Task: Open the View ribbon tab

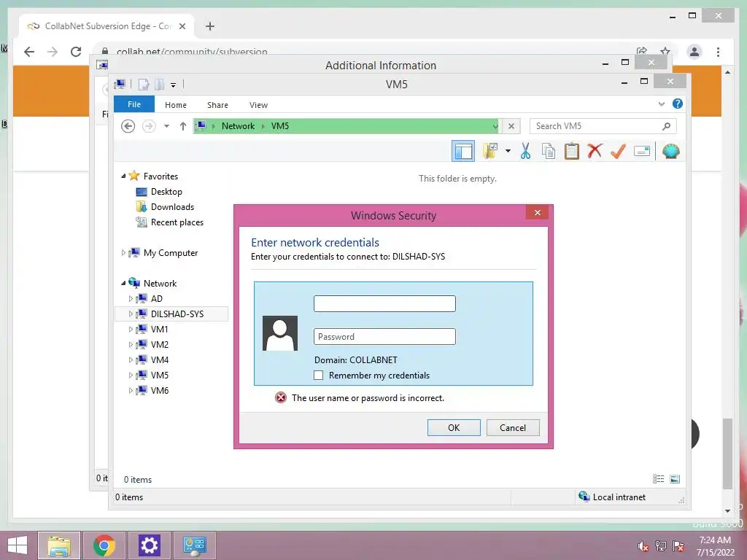Action: pos(258,105)
